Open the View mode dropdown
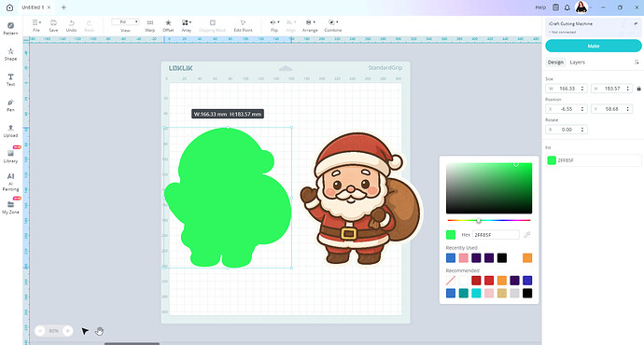This screenshot has height=345, width=644. (125, 21)
